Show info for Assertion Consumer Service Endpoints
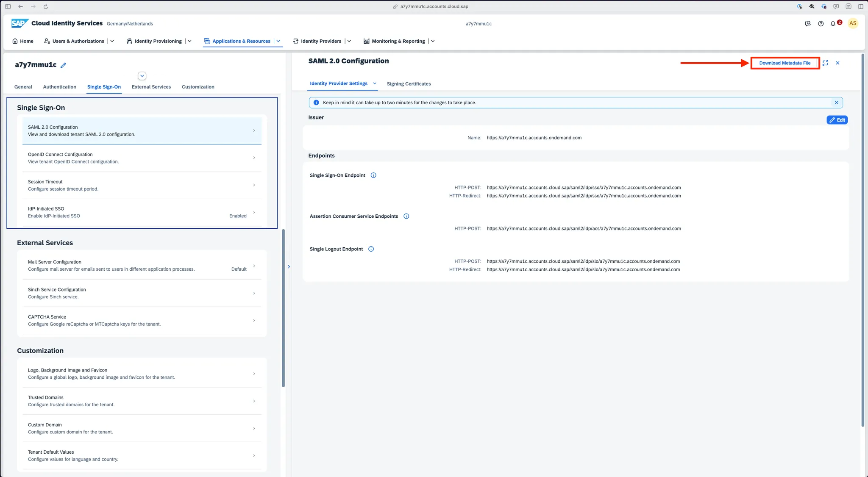The image size is (868, 477). pos(406,216)
